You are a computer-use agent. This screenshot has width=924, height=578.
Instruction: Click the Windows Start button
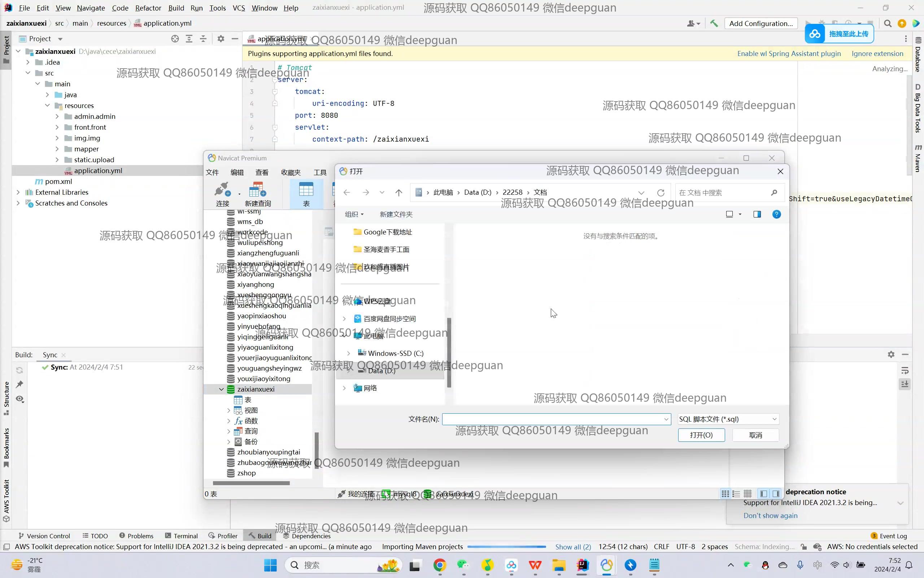tap(270, 565)
